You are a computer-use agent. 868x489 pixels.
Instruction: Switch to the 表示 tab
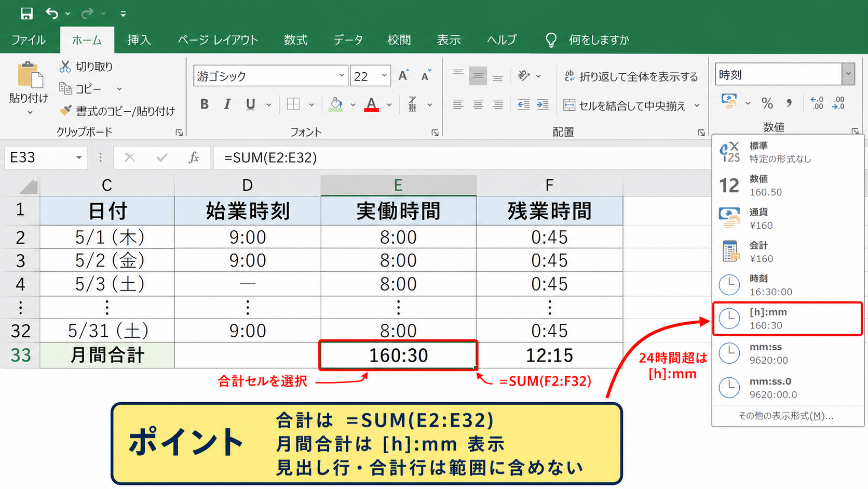pos(449,40)
